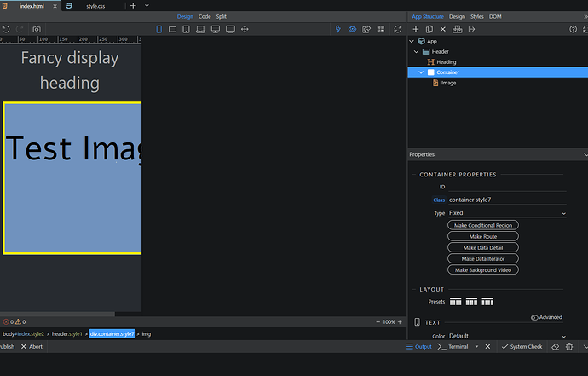This screenshot has width=588, height=376.
Task: Toggle the eye preview icon
Action: point(352,29)
